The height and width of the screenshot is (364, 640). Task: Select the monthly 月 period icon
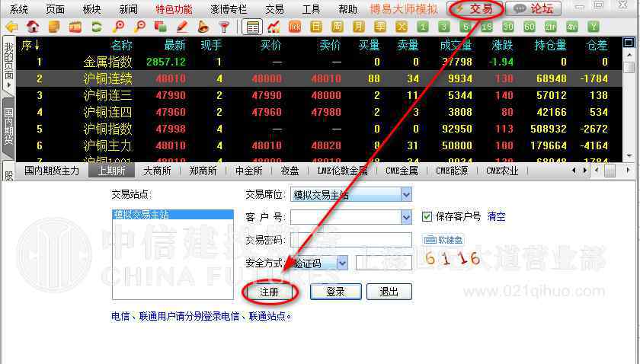(358, 27)
